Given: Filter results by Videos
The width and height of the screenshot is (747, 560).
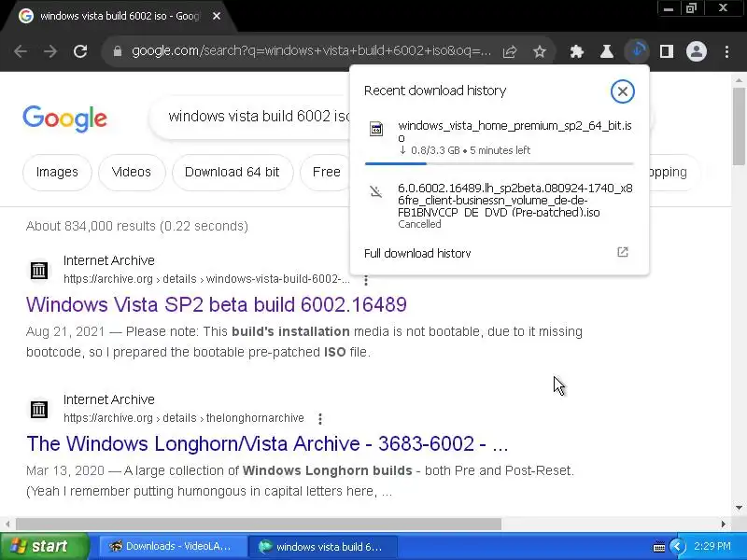Looking at the screenshot, I should tap(132, 172).
